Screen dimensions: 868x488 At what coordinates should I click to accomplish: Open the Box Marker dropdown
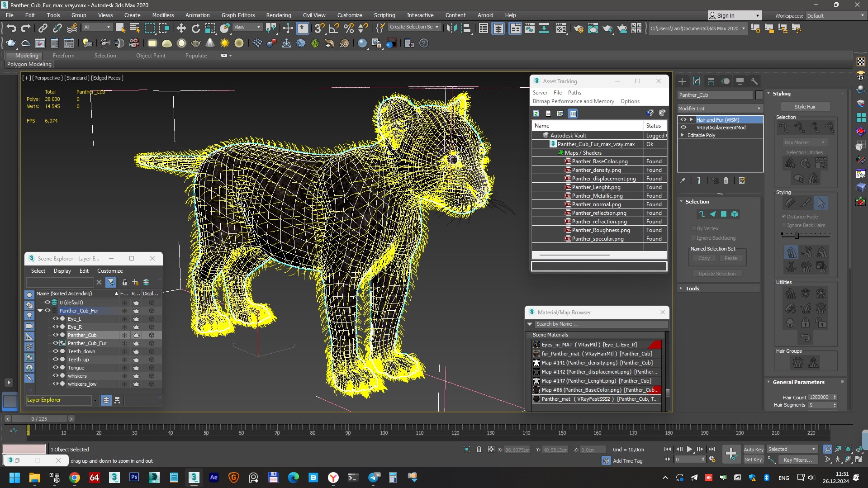805,142
